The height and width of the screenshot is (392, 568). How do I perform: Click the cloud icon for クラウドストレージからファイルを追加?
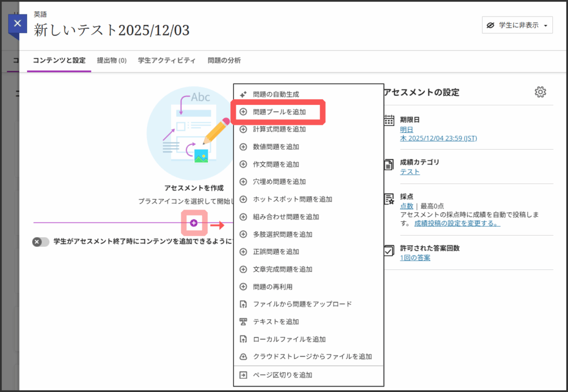[x=243, y=357]
